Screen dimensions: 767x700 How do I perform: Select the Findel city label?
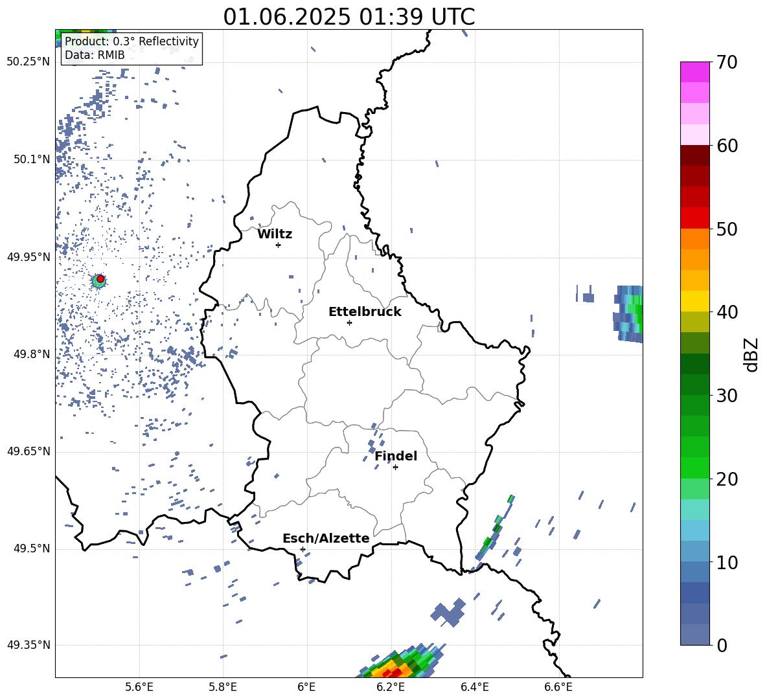click(x=396, y=456)
